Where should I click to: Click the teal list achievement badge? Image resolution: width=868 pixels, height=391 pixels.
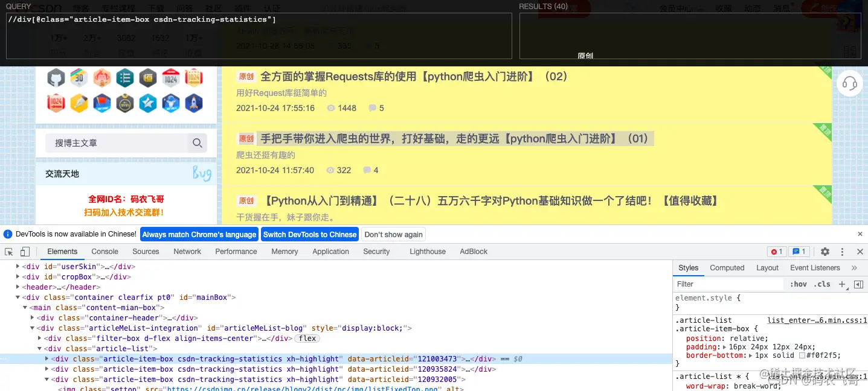tap(125, 78)
